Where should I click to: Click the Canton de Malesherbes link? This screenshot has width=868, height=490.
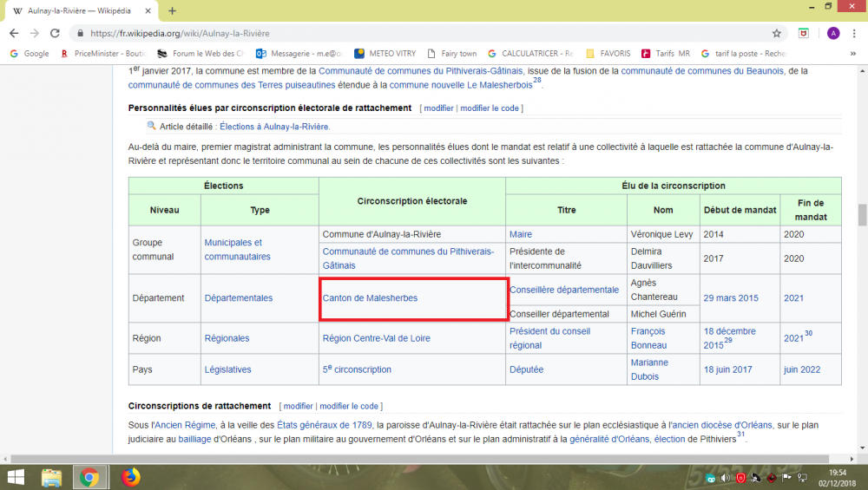click(x=370, y=298)
